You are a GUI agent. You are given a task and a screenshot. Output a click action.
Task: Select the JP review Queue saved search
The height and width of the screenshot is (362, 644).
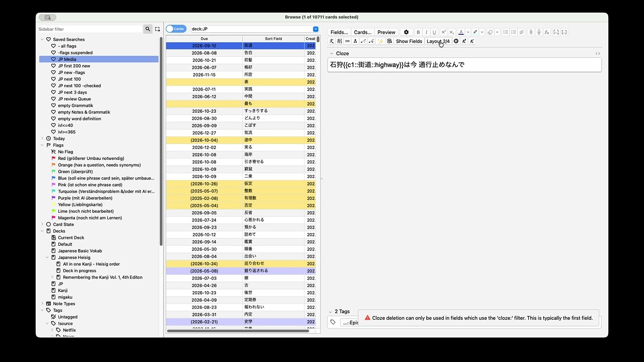74,99
